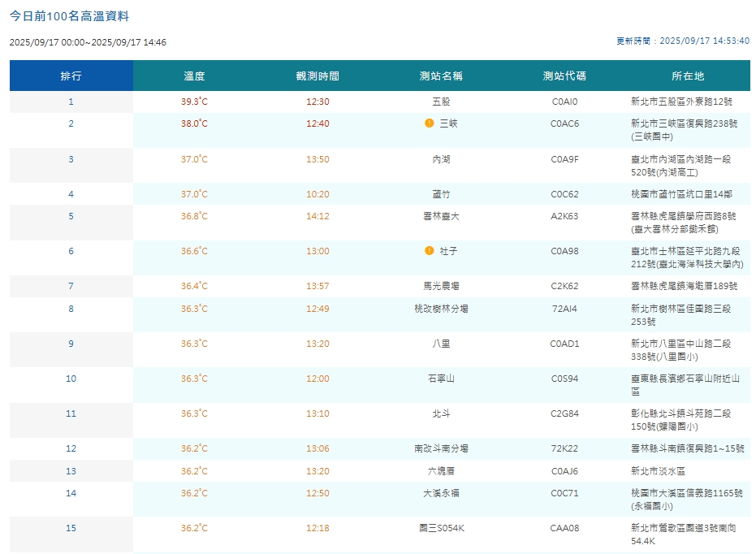Click address 新北市五股區外寮路12號
Screen dimensions: 756x554
coord(681,102)
